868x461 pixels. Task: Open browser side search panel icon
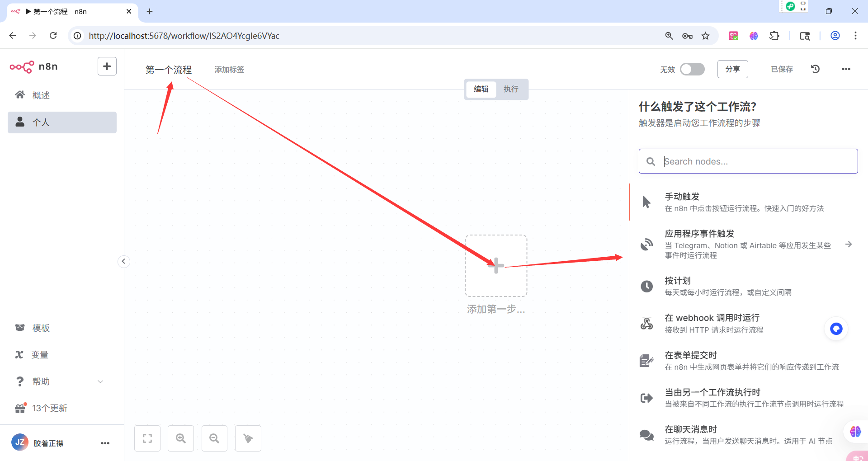coord(805,36)
